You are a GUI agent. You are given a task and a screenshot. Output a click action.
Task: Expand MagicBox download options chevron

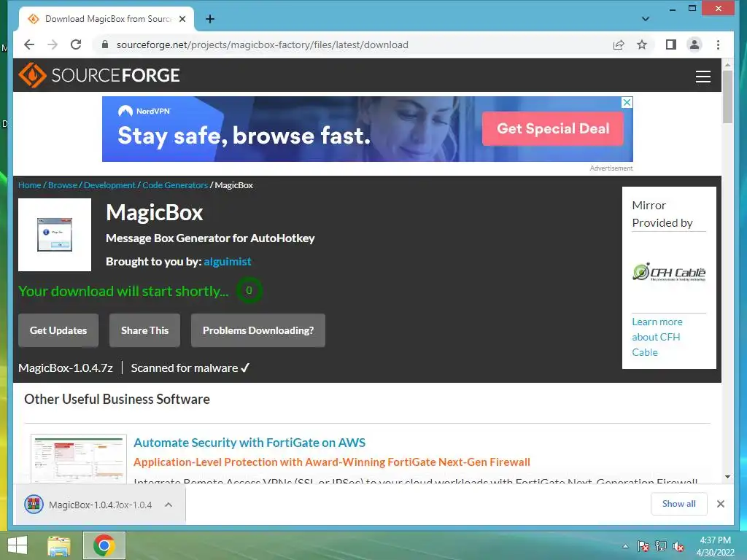coord(169,505)
